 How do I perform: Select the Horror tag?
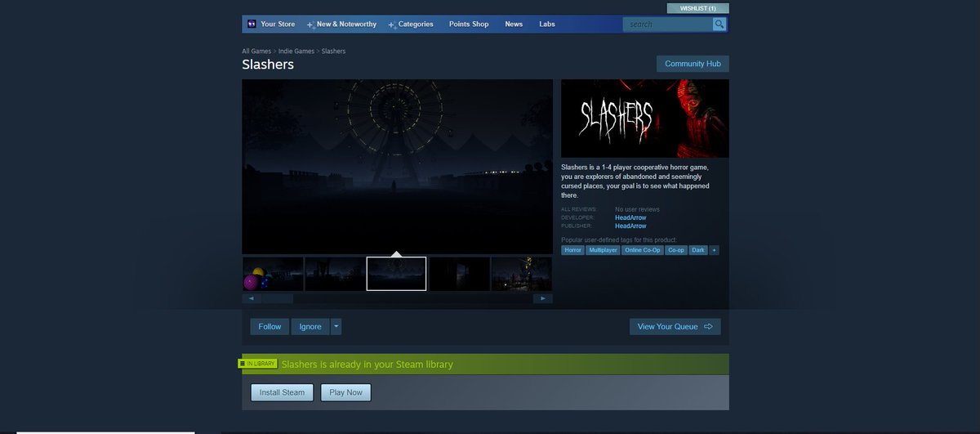(x=572, y=250)
